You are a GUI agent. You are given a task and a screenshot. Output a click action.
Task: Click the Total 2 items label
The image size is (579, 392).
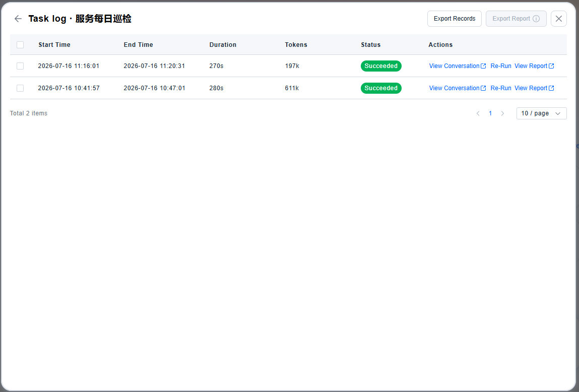[28, 113]
